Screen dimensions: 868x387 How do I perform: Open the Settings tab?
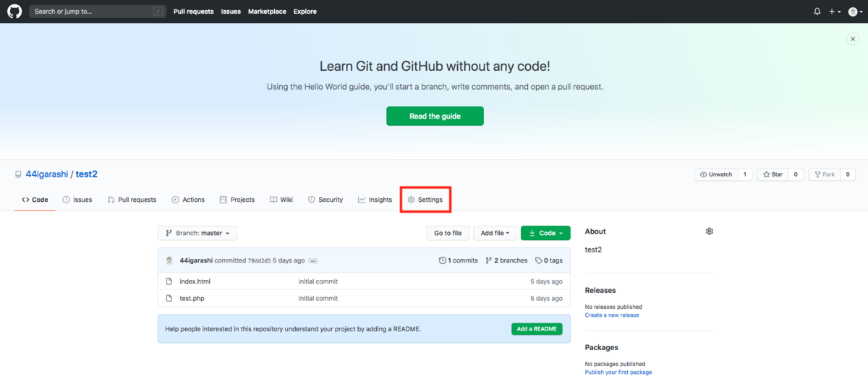[425, 200]
